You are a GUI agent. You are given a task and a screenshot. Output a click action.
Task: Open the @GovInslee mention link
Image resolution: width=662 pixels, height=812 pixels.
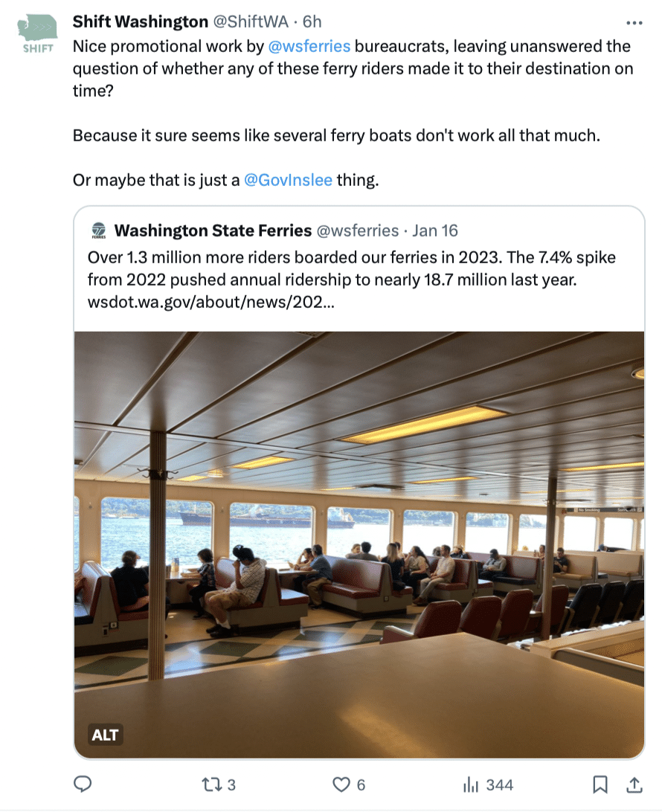click(x=288, y=180)
